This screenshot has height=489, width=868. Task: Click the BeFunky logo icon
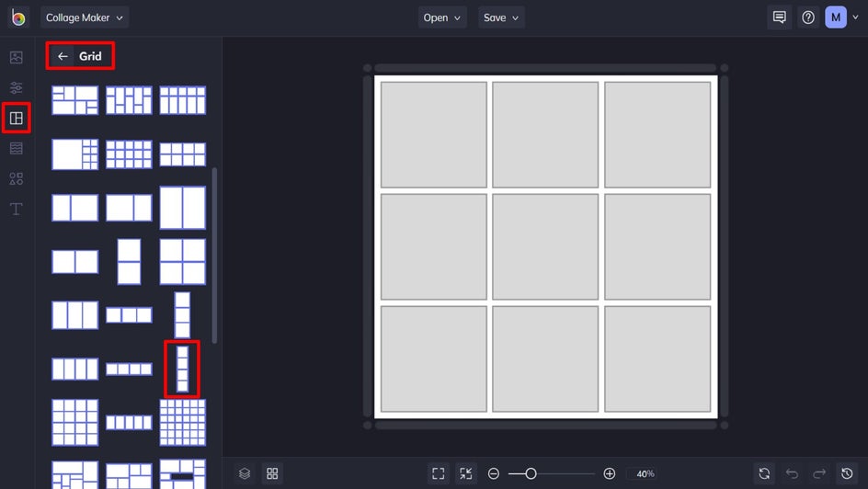pyautogui.click(x=18, y=17)
